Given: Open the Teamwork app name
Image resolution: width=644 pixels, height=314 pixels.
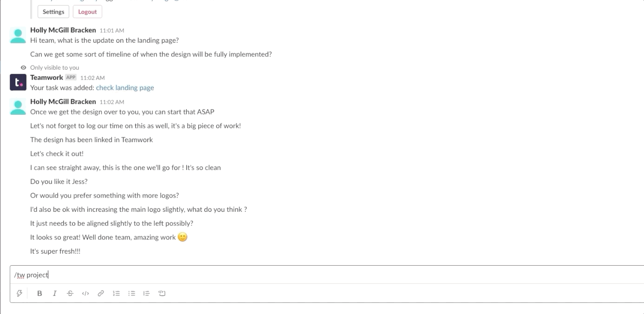Looking at the screenshot, I should [x=47, y=77].
